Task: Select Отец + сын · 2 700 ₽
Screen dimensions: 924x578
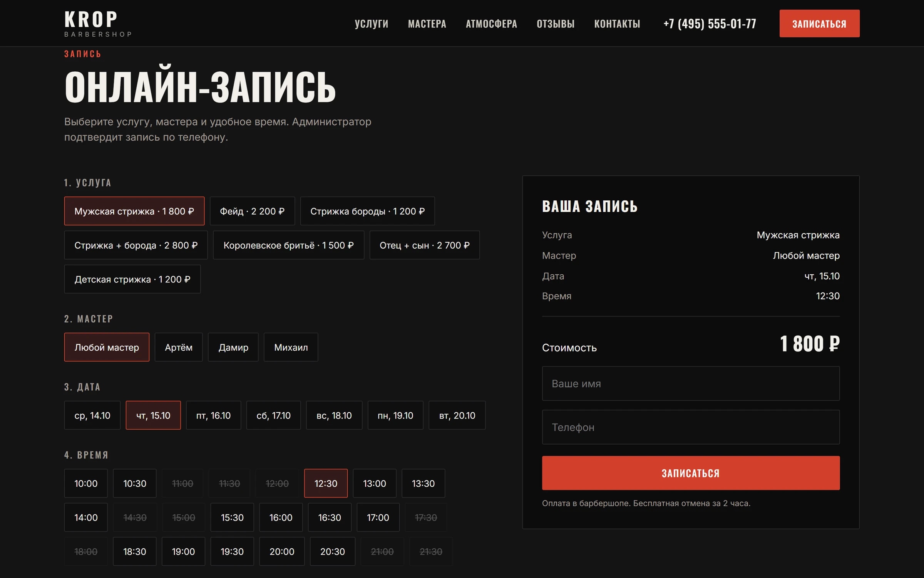Action: 425,245
